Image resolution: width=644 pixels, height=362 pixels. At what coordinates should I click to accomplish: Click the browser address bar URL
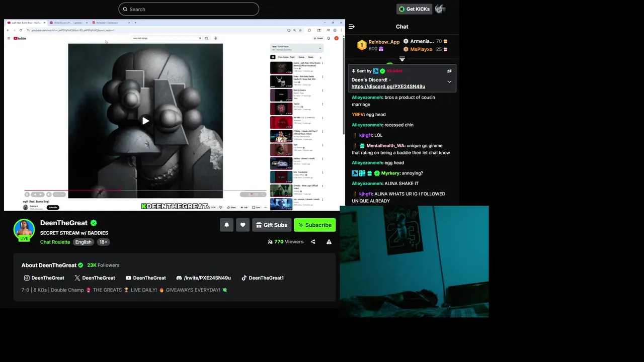click(x=73, y=30)
